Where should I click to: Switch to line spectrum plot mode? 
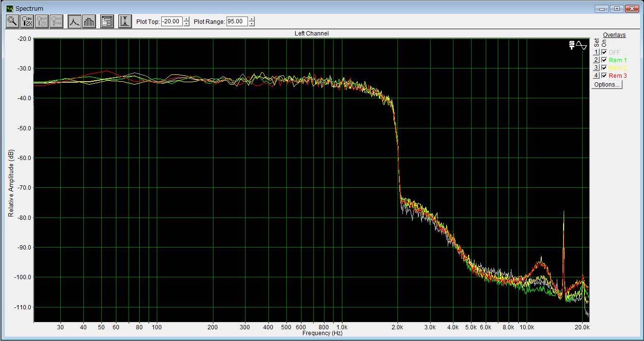point(75,21)
